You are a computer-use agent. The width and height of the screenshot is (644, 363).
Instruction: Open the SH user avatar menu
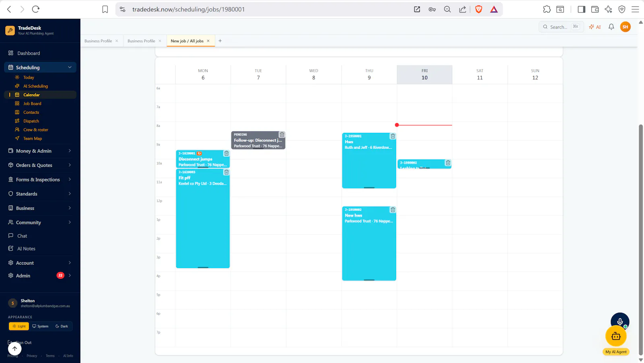click(x=625, y=27)
